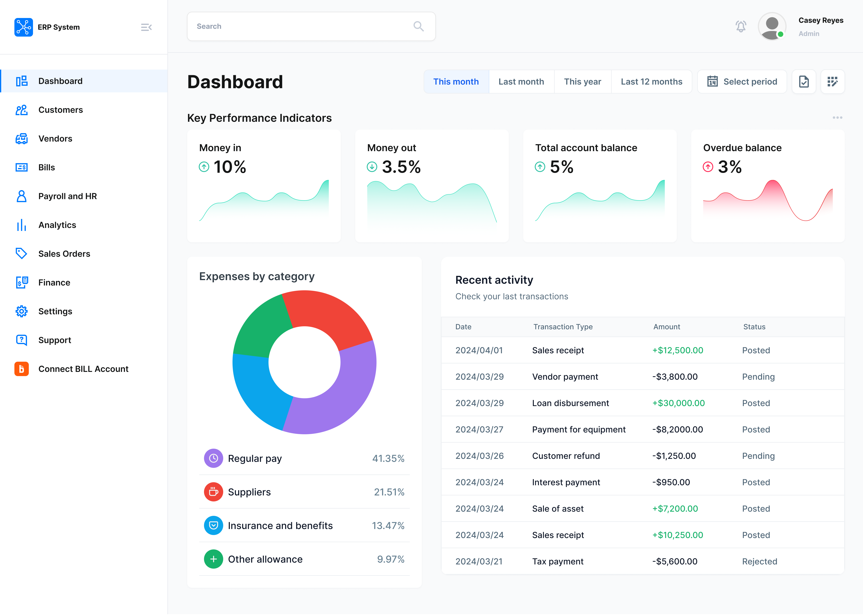Open the Analytics section

(57, 225)
